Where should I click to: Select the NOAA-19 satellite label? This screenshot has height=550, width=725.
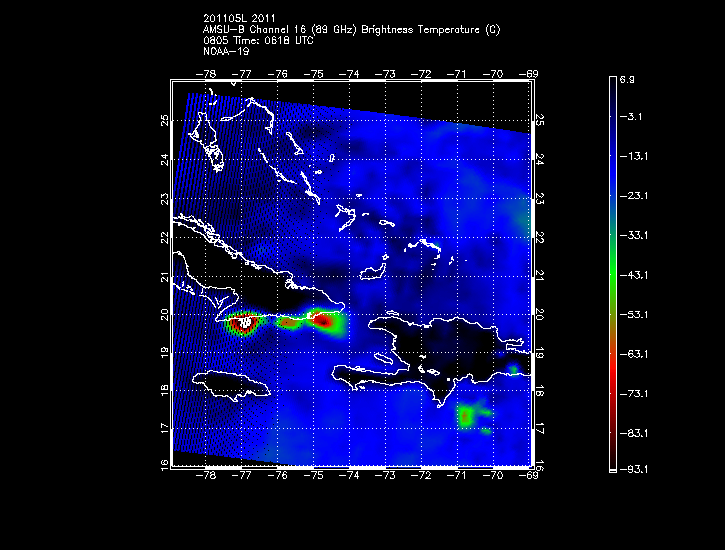pos(226,51)
